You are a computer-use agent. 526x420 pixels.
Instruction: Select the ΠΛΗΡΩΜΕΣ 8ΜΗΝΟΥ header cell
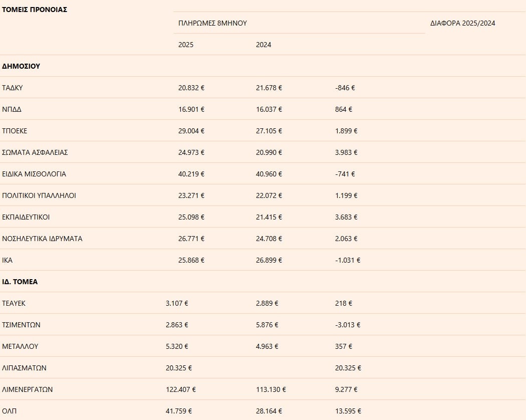click(x=212, y=23)
